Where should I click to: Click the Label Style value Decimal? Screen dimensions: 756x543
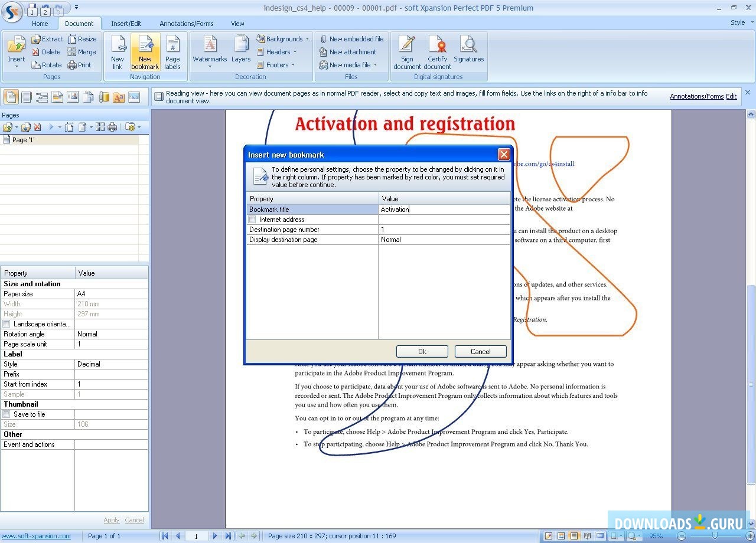(x=112, y=364)
